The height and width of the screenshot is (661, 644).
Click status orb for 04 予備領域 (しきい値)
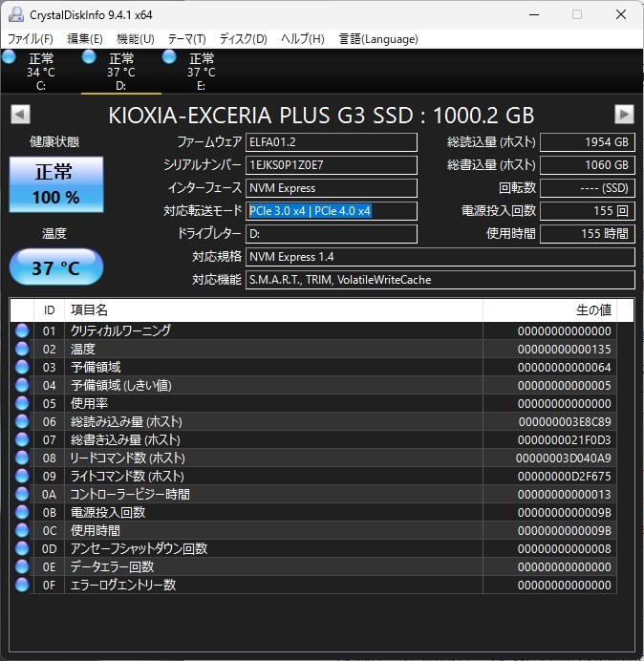click(22, 385)
